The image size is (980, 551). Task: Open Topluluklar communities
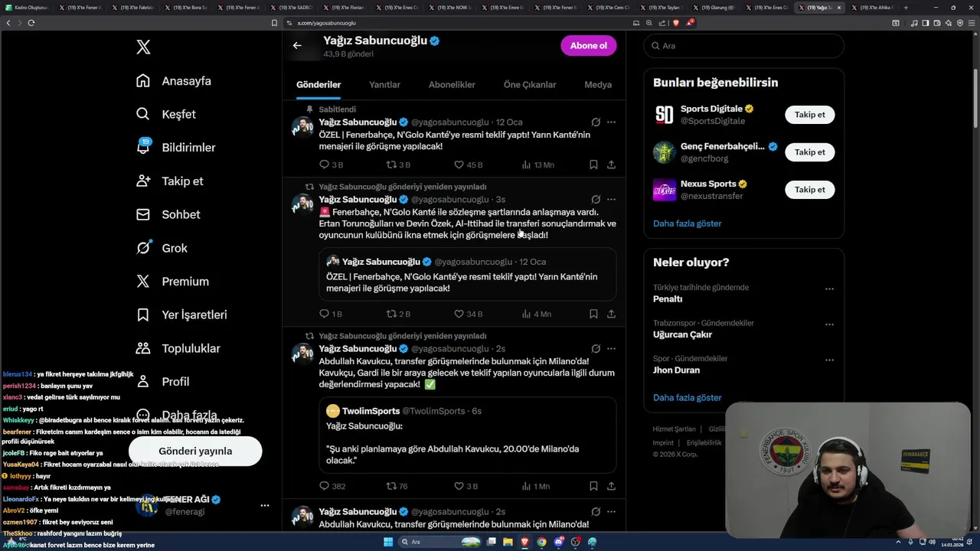(x=178, y=348)
